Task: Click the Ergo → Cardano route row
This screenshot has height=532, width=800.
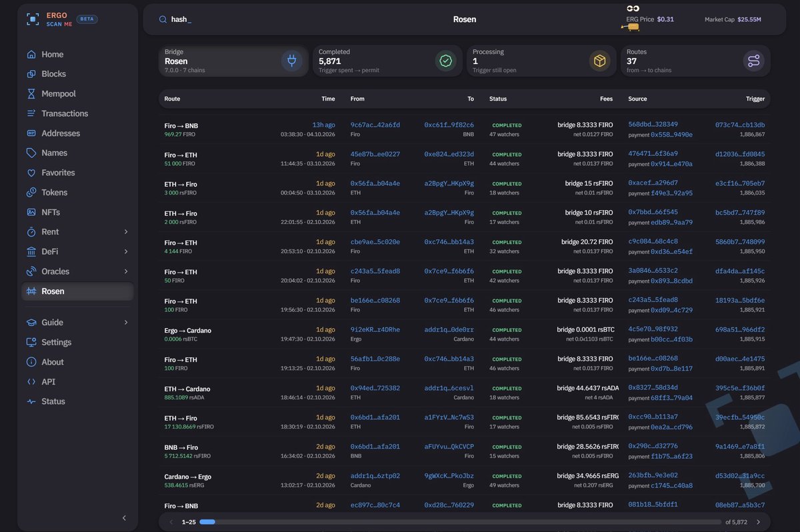Action: tap(464, 334)
